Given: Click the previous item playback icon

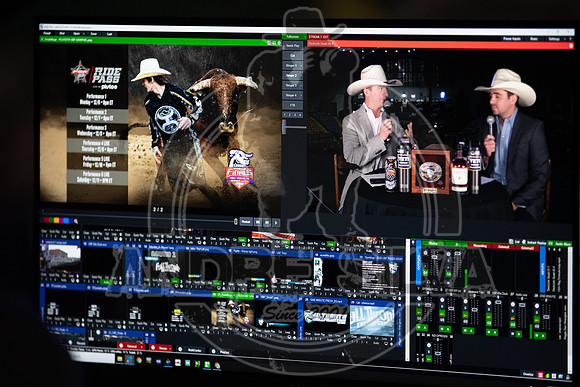Looking at the screenshot, I should click(258, 222).
